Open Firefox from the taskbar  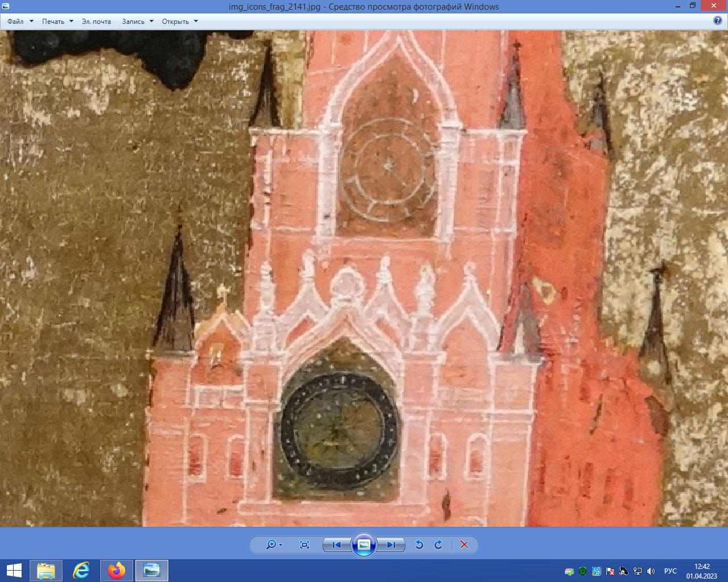click(x=117, y=570)
